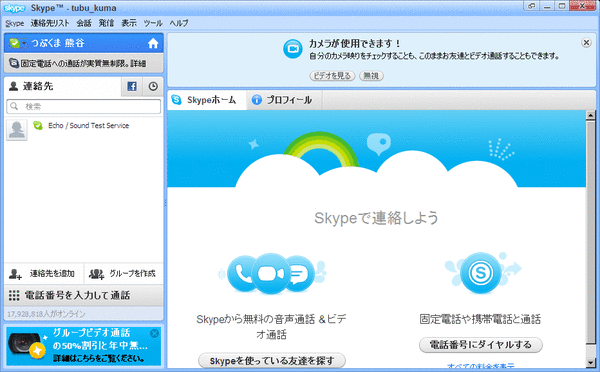Click the phone call bubble icon
Viewport: 600px width, 372px height.
click(x=241, y=273)
